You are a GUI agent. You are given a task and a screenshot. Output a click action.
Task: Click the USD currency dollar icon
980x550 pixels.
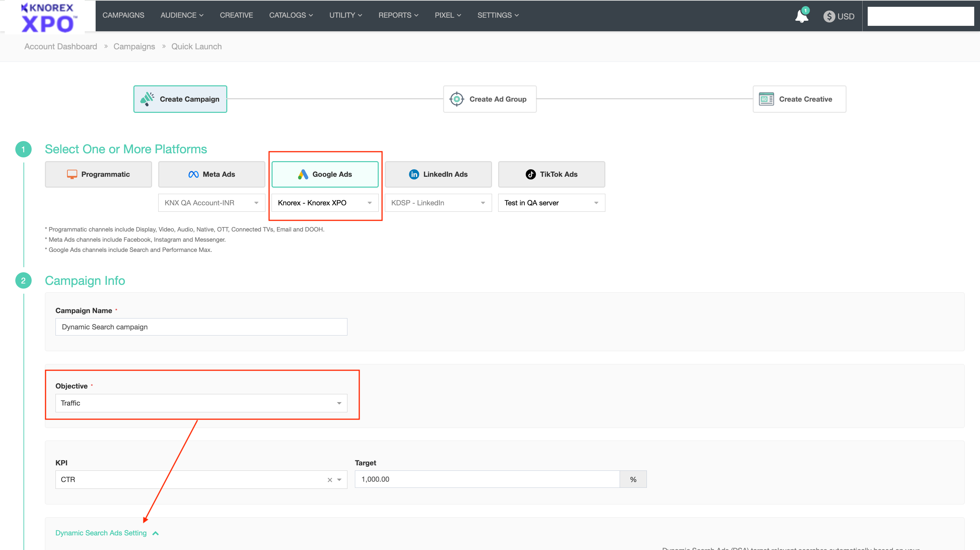829,16
